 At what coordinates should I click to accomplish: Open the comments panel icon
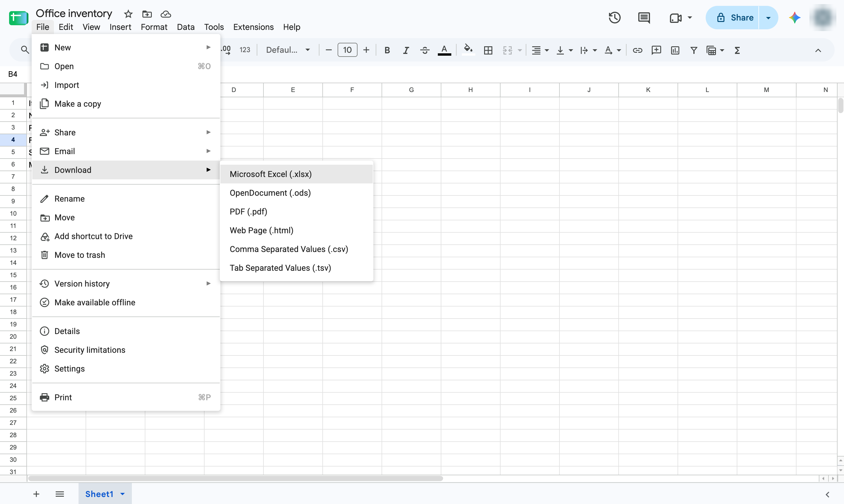(644, 18)
